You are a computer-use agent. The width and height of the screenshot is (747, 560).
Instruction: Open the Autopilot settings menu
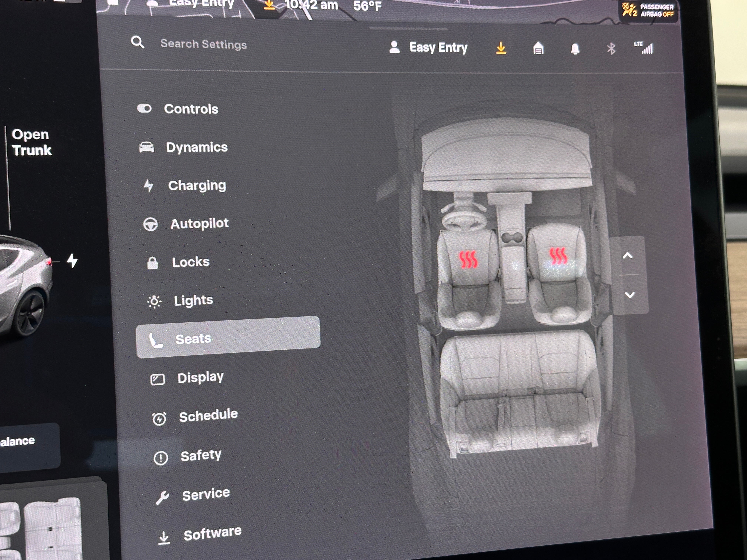click(199, 224)
